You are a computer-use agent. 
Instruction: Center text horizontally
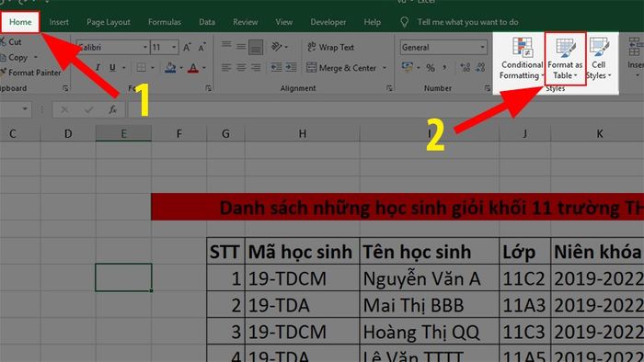pos(241,67)
